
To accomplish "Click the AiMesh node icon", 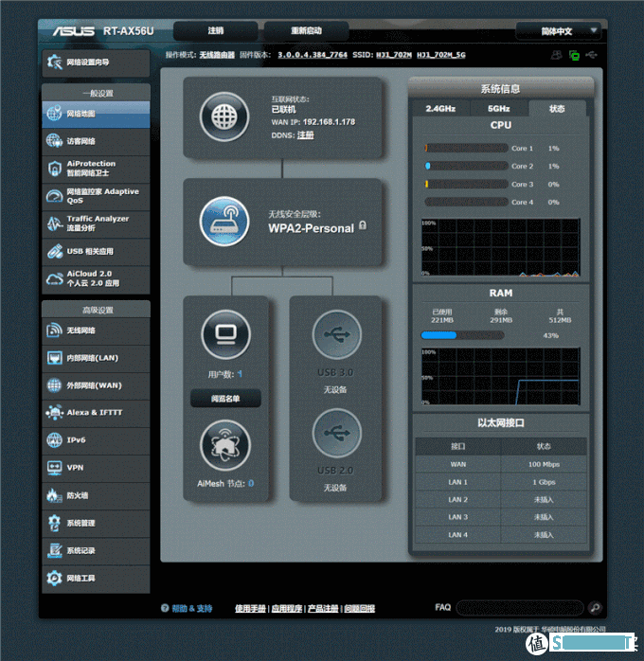I will (x=225, y=446).
